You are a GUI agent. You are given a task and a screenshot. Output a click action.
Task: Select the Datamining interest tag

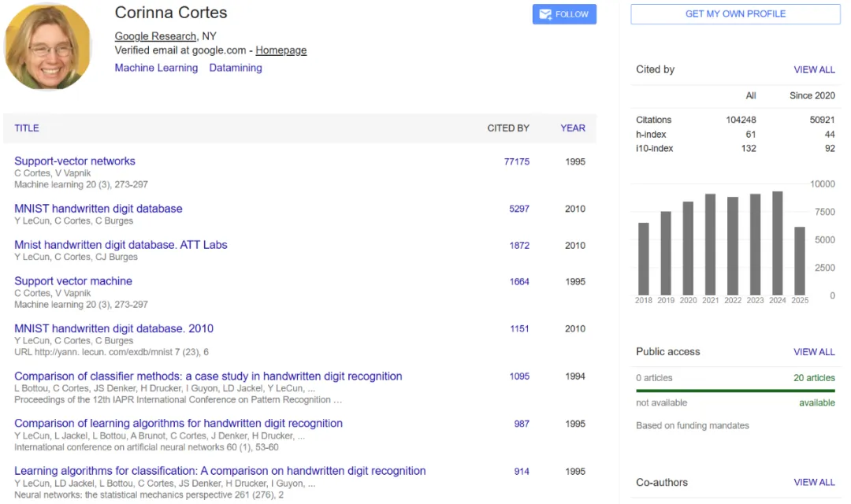click(236, 68)
